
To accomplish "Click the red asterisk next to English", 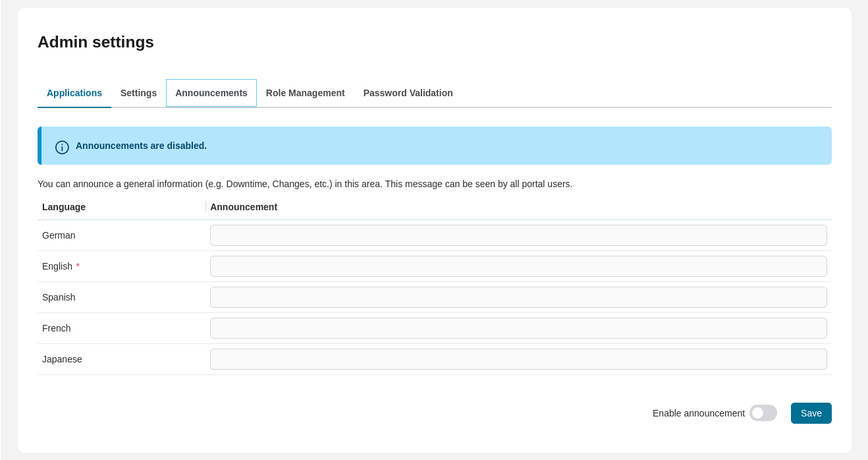I will (78, 266).
